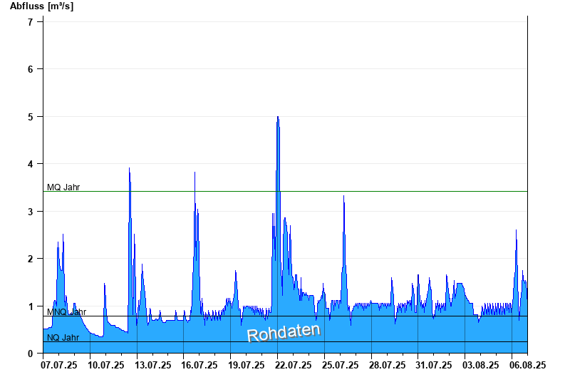Click the 'MNQ Jahr' reference line label
This screenshot has height=392, width=570.
[66, 312]
